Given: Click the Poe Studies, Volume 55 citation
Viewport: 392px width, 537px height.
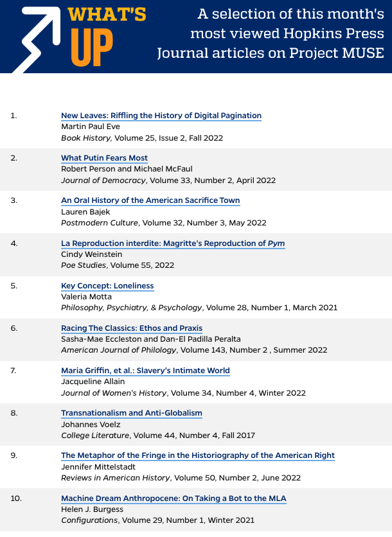Looking at the screenshot, I should coord(118,265).
